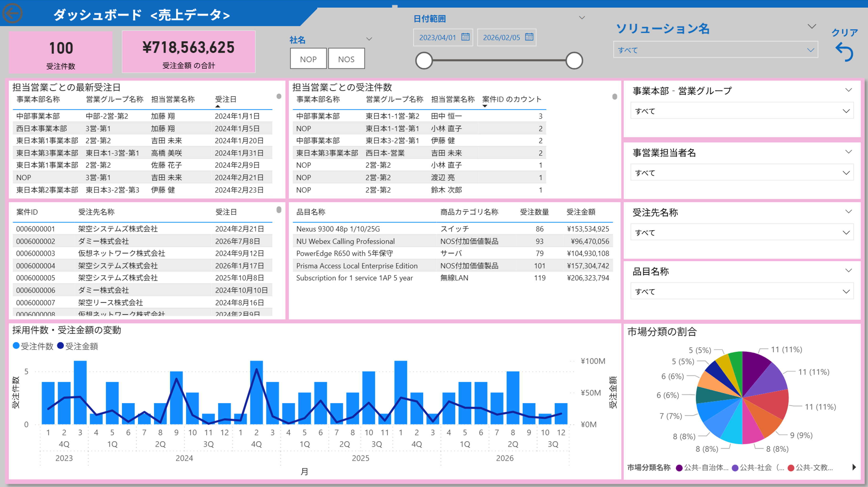Click pie legend next-page arrow
This screenshot has width=868, height=487.
(x=854, y=467)
